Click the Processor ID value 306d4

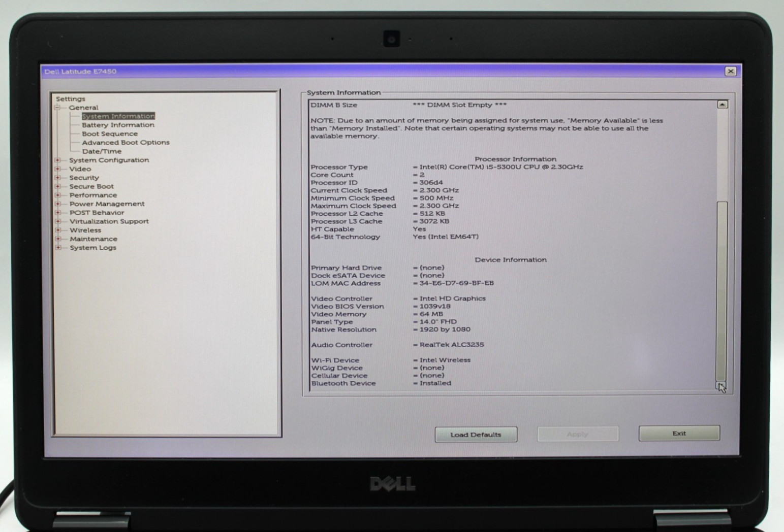pos(431,183)
